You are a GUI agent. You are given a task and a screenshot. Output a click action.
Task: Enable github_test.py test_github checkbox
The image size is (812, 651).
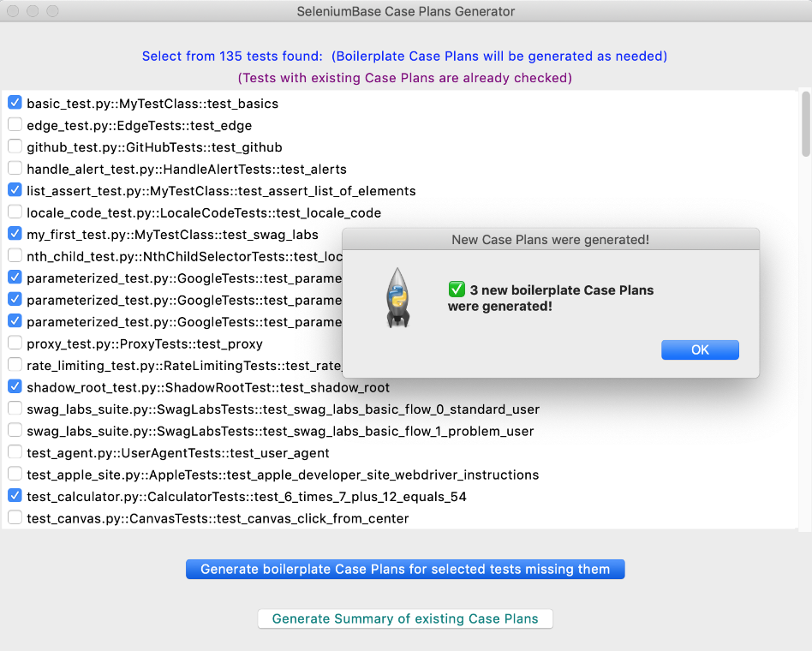[x=15, y=146]
